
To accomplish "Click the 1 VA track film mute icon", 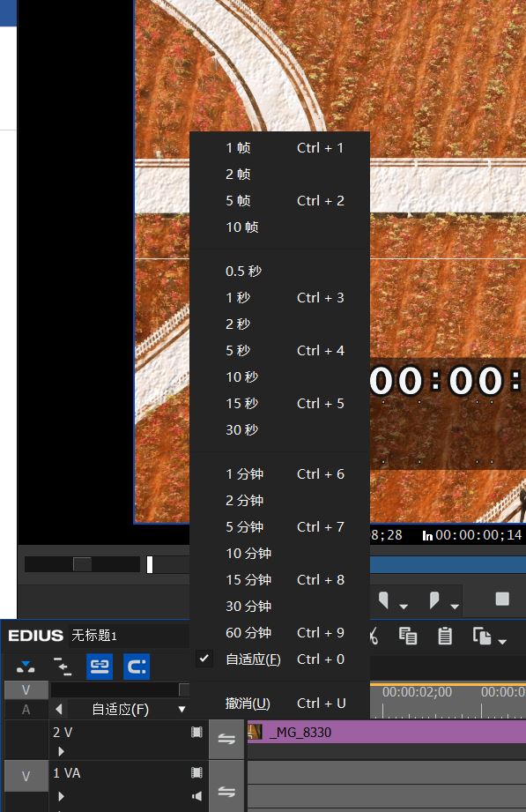I will point(196,772).
